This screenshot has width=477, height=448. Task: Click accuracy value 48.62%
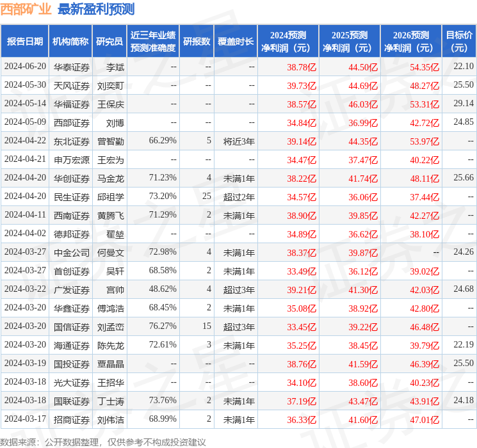(163, 289)
